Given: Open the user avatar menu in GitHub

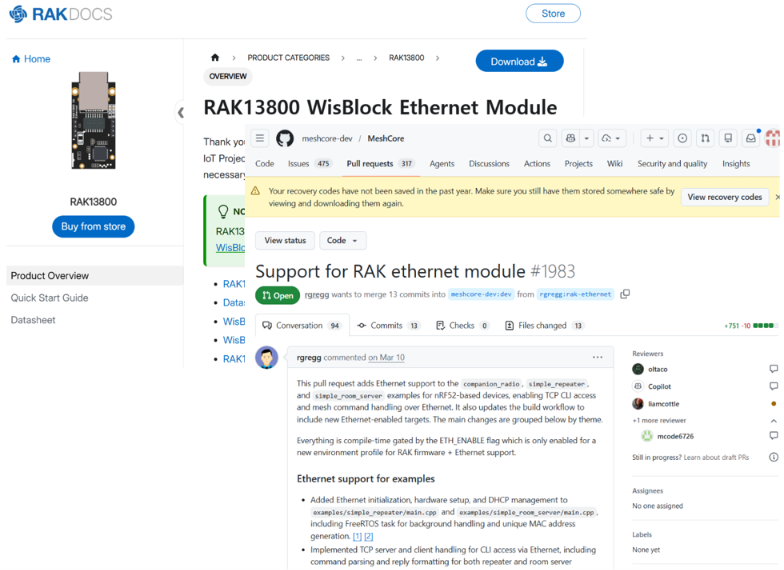Looking at the screenshot, I should tap(773, 138).
